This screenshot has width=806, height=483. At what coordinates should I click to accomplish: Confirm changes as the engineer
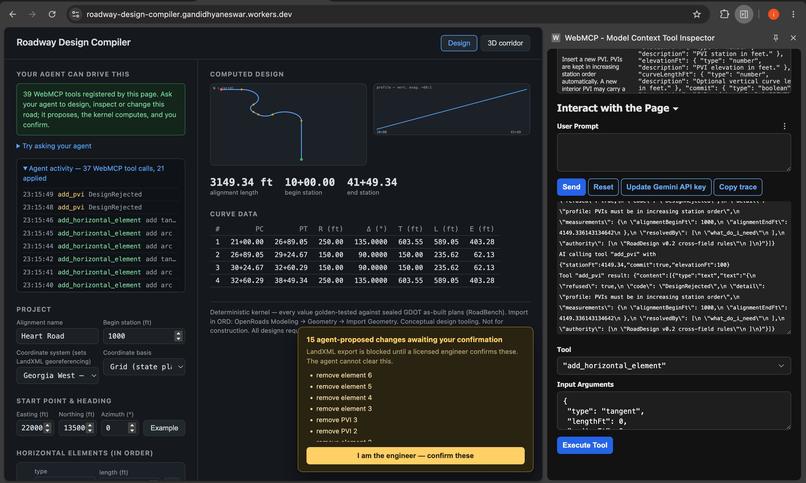[x=415, y=456]
